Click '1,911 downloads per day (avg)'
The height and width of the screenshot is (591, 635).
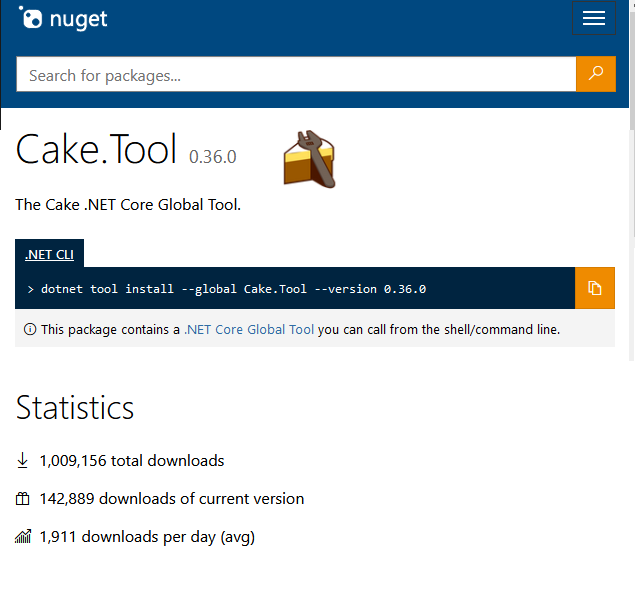click(x=147, y=537)
